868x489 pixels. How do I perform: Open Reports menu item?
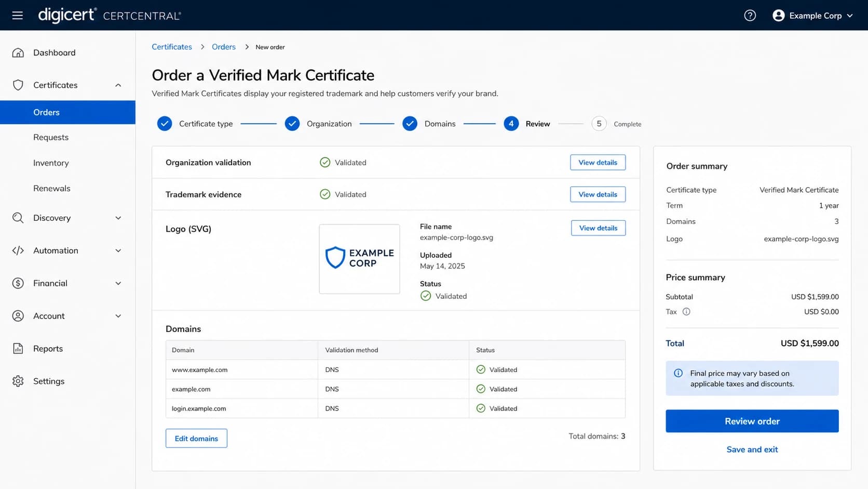pos(48,349)
